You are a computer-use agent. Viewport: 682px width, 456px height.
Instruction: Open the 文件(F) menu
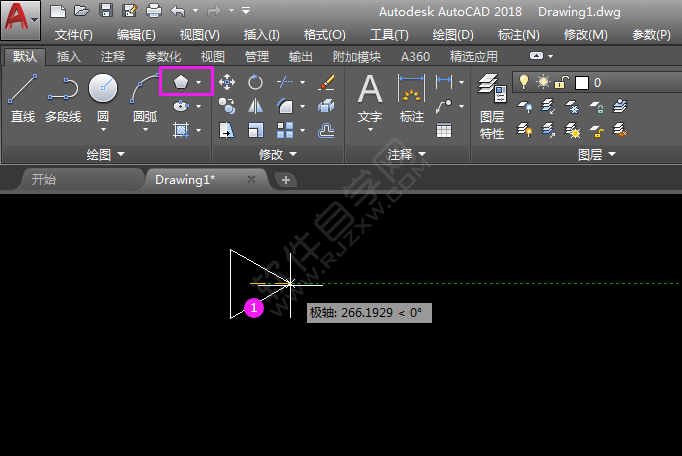[x=74, y=35]
